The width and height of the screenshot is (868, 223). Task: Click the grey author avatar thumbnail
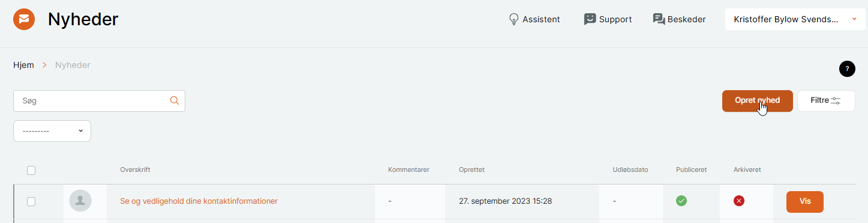coord(80,201)
